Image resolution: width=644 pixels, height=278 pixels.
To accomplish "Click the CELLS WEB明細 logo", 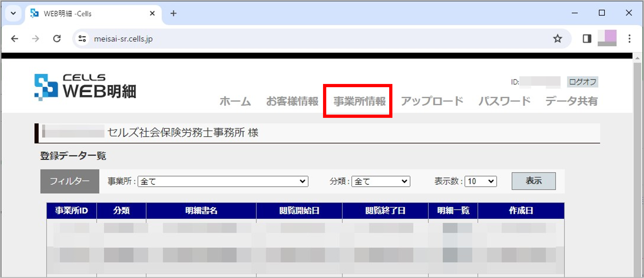I will (x=85, y=87).
